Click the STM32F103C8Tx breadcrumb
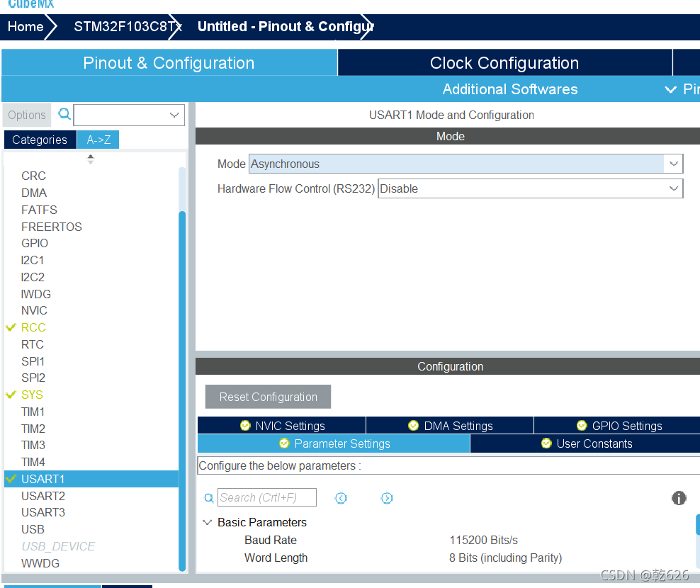The image size is (700, 588). [x=128, y=27]
